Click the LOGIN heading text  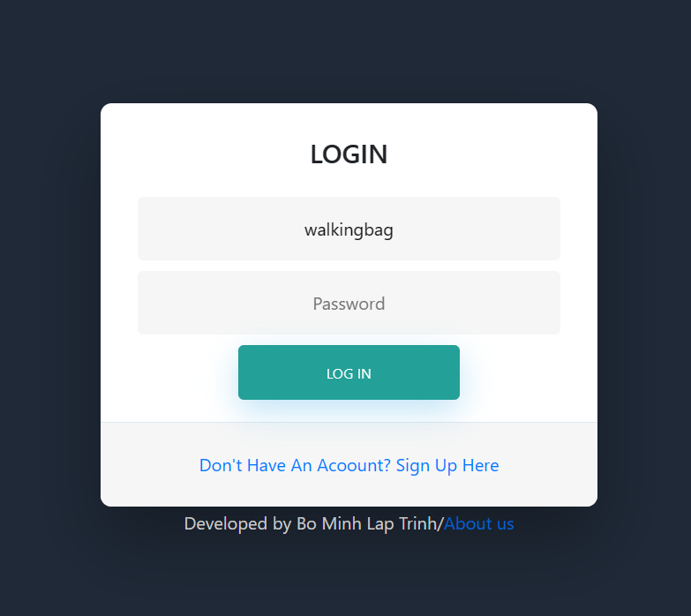coord(349,154)
